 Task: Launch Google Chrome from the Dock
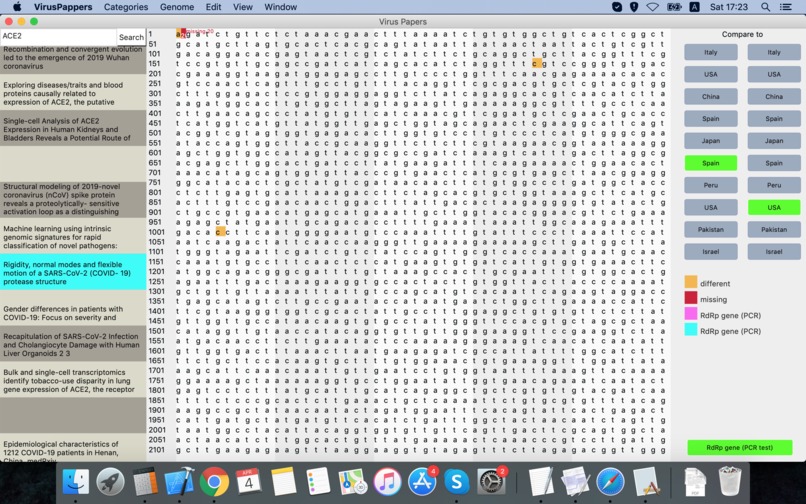coord(214,482)
